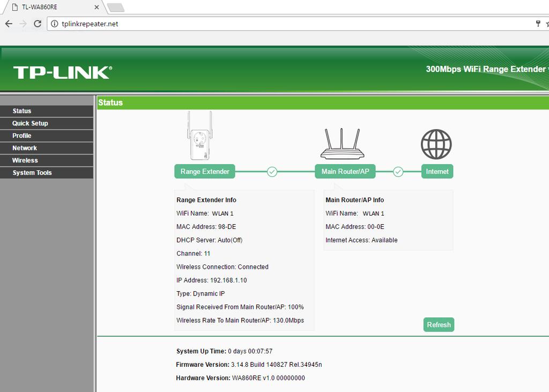This screenshot has width=549, height=392.
Task: Click Wireless Connection: Connected text
Action: (222, 267)
